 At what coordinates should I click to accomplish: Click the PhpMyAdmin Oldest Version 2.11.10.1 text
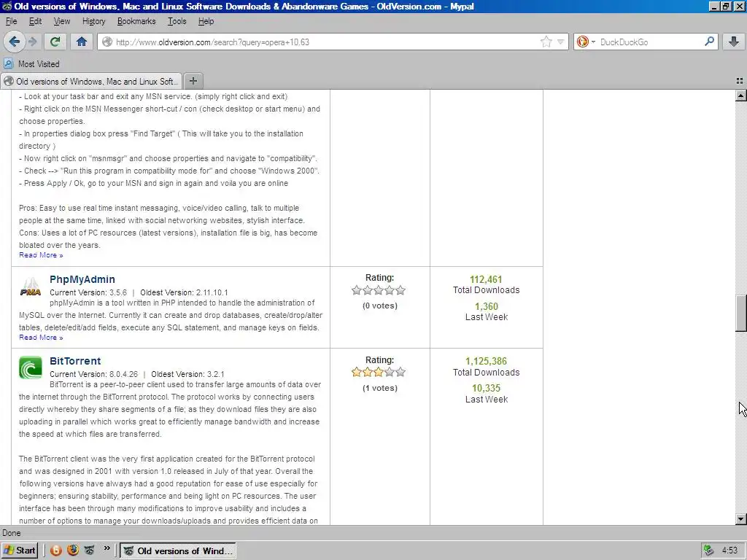(x=184, y=292)
